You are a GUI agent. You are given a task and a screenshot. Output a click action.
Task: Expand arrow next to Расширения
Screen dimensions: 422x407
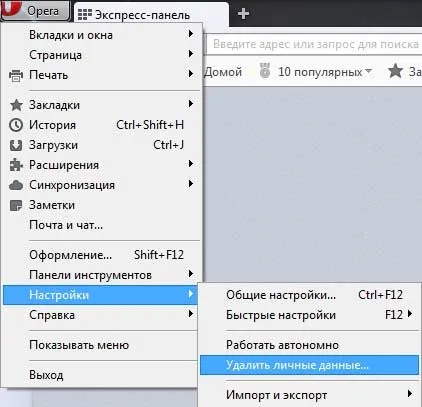point(191,164)
